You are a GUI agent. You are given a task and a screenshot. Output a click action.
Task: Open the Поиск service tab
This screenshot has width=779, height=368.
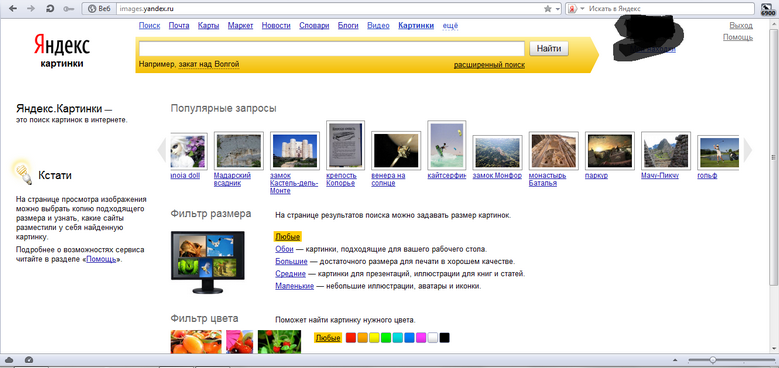point(150,26)
